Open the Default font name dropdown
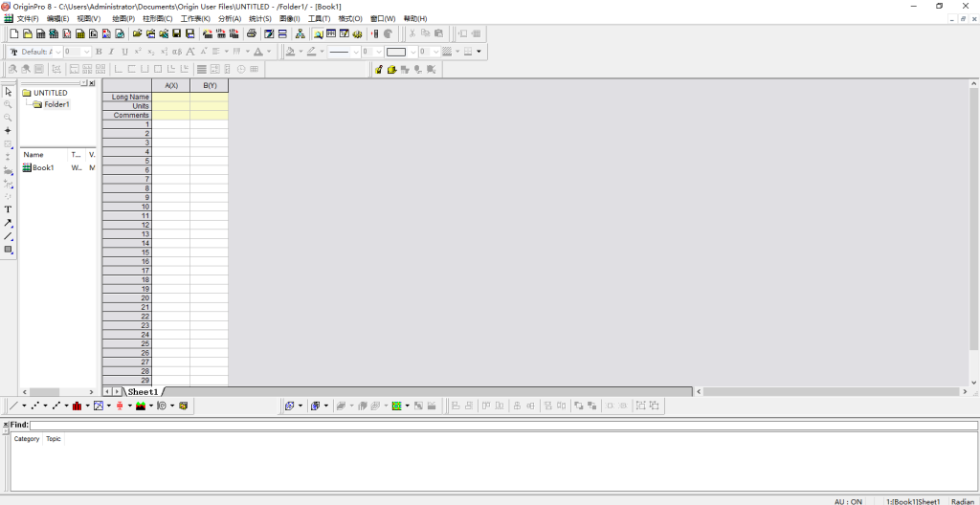 57,52
